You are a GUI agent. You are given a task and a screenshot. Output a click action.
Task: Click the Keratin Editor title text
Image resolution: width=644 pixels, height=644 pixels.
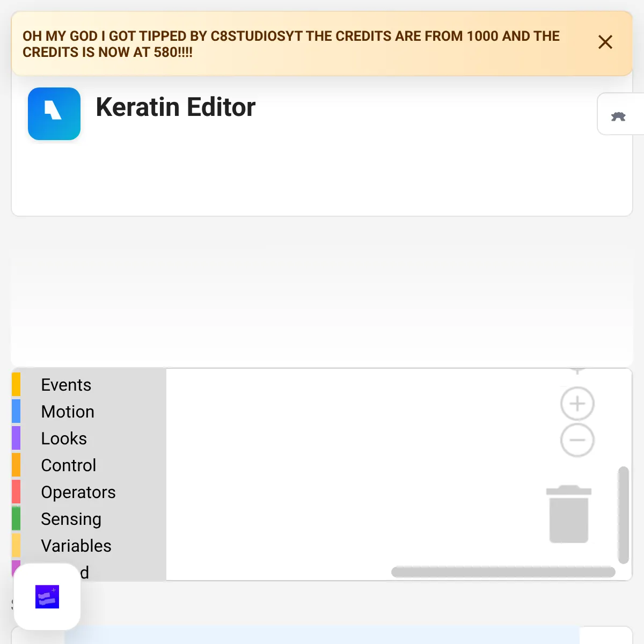[175, 107]
